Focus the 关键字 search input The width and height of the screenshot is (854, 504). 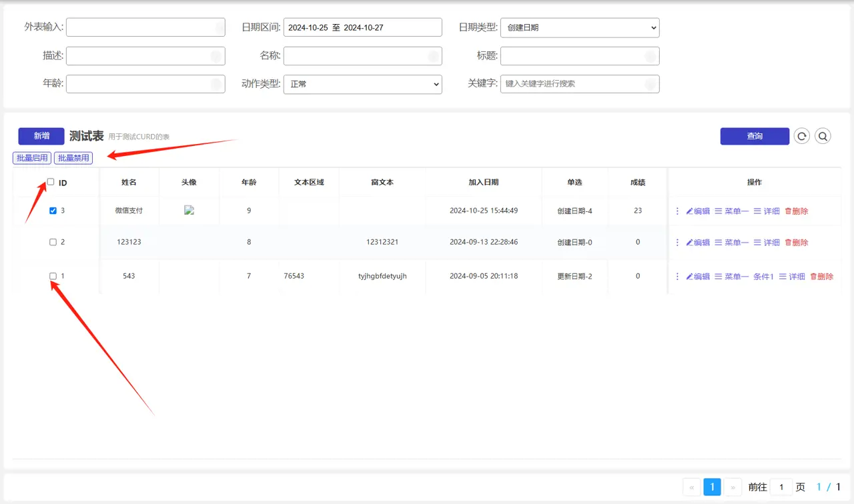pos(580,84)
